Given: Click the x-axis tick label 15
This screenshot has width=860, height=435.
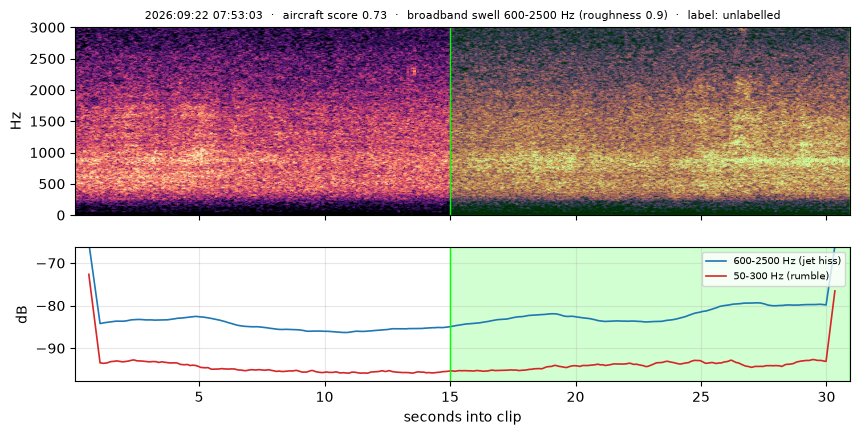Looking at the screenshot, I should [x=450, y=396].
